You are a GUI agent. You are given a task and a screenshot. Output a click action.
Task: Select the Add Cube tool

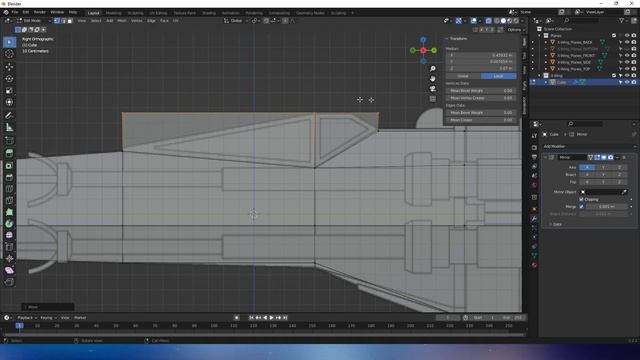(x=9, y=141)
